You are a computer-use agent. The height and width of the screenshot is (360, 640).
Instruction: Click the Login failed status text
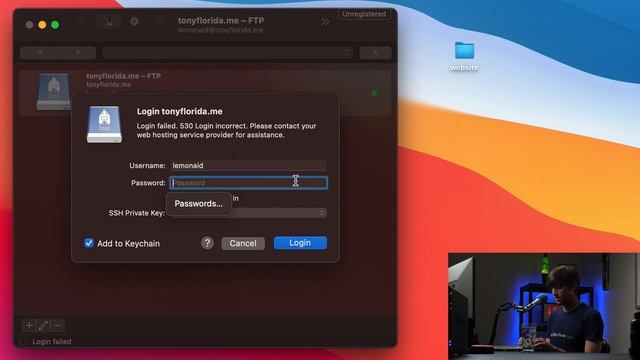click(52, 341)
